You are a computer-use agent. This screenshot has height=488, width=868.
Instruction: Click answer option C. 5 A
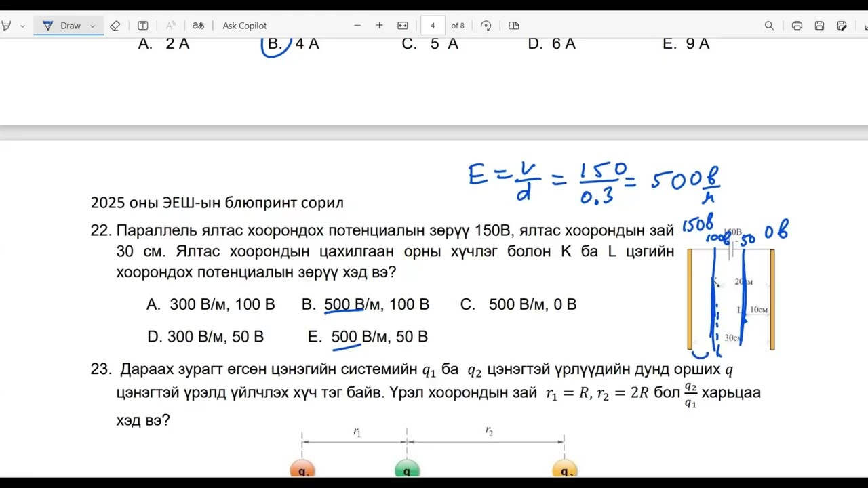(x=430, y=44)
